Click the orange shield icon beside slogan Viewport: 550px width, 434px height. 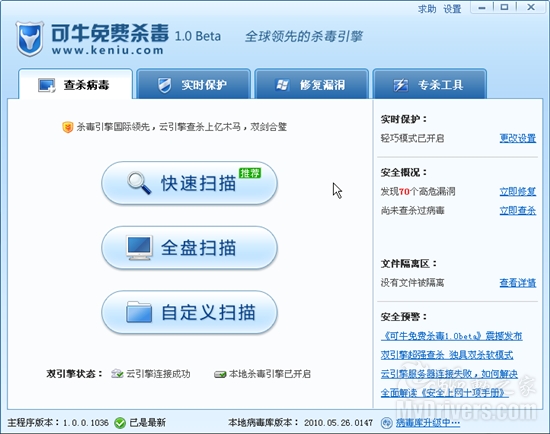[67, 127]
